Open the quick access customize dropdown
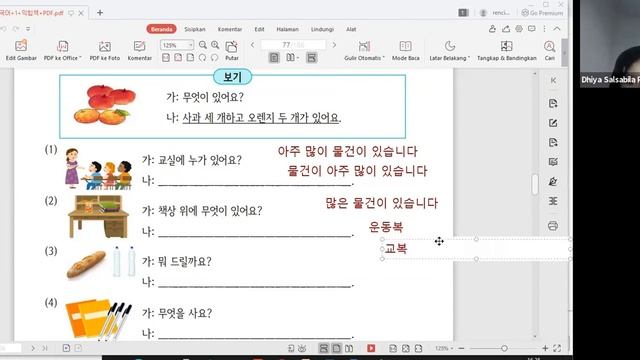640x360 pixels. [28, 29]
